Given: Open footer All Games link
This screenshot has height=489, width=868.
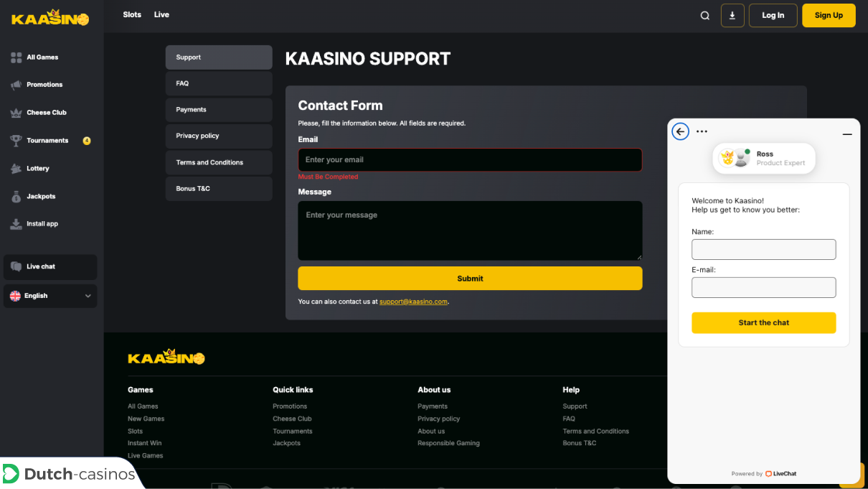Looking at the screenshot, I should tap(143, 406).
